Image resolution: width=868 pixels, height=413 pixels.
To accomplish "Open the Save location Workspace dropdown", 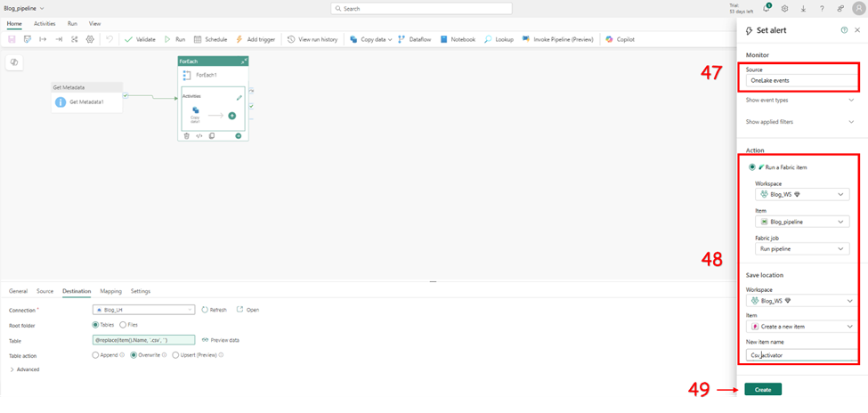I will pos(802,301).
